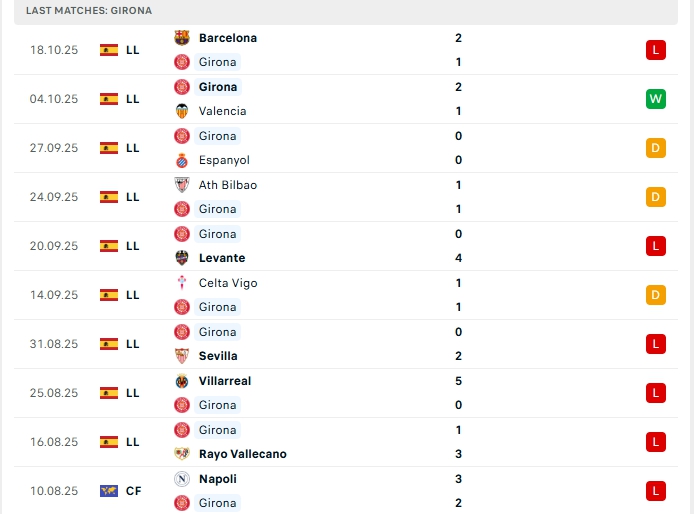Click the Villarreal club crest icon

point(182,381)
